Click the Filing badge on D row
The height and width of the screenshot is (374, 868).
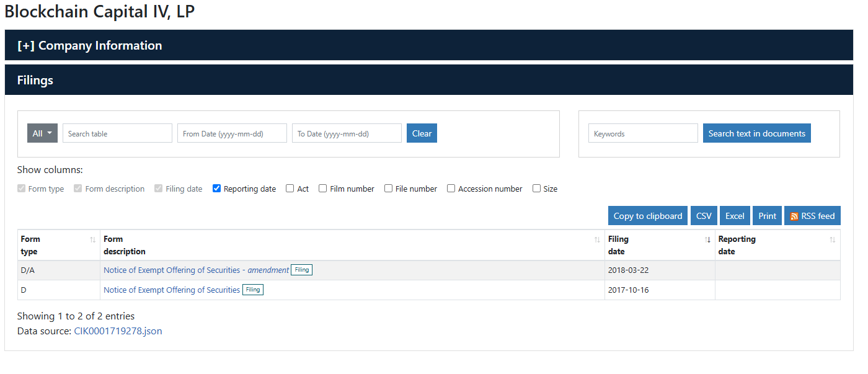coord(253,290)
